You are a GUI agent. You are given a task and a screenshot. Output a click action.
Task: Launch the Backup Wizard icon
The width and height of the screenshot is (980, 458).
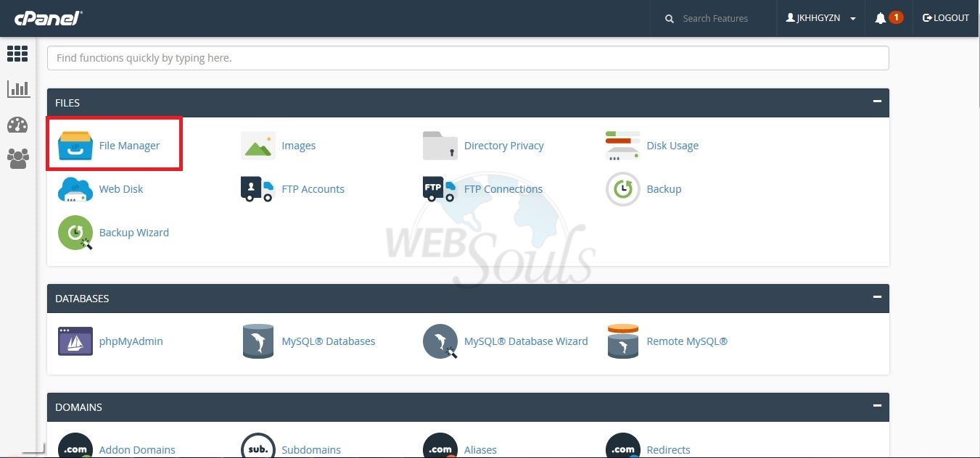click(x=75, y=233)
